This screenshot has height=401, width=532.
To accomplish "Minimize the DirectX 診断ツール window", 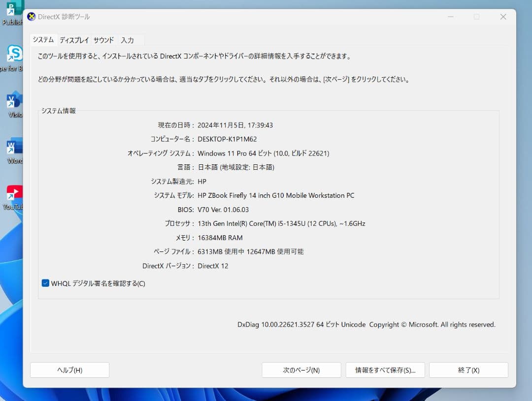I will tap(450, 17).
